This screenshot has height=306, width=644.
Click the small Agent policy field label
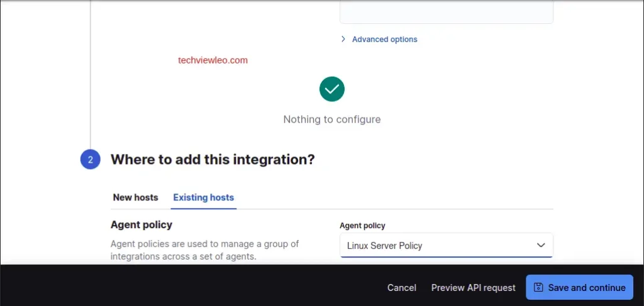pos(362,226)
